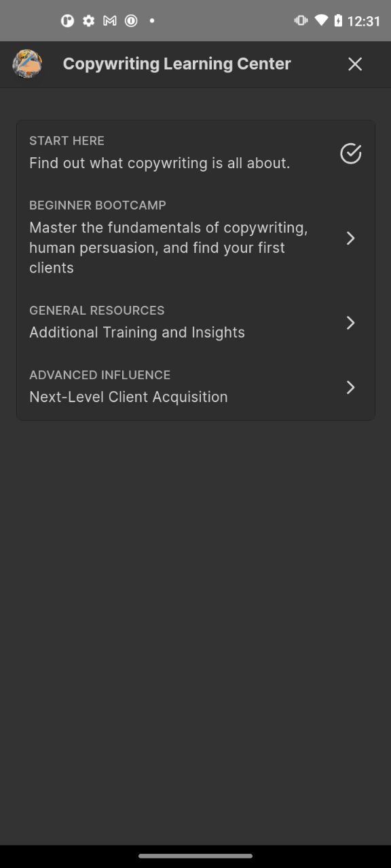Screen dimensions: 391x868
Task: Open 'Find out what copywriting is' description
Action: [x=160, y=163]
